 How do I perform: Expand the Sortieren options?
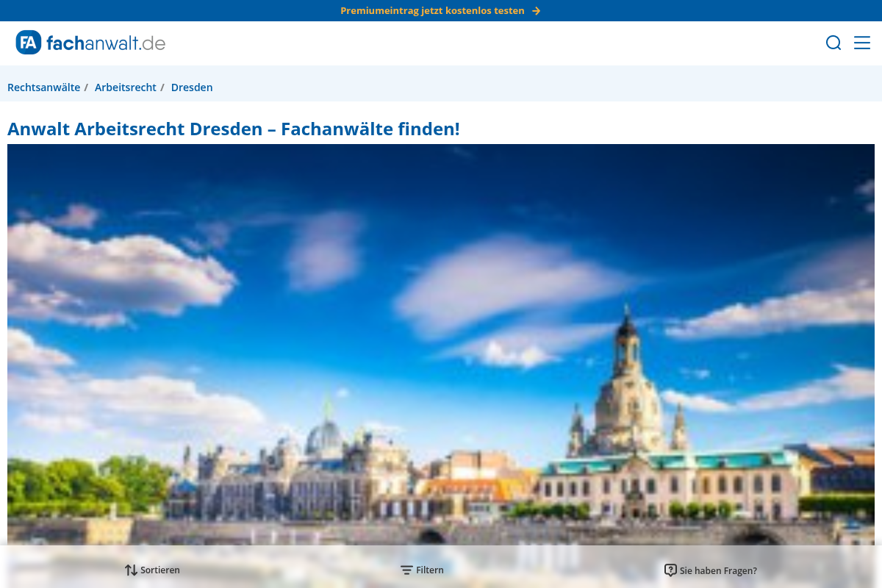tap(160, 570)
